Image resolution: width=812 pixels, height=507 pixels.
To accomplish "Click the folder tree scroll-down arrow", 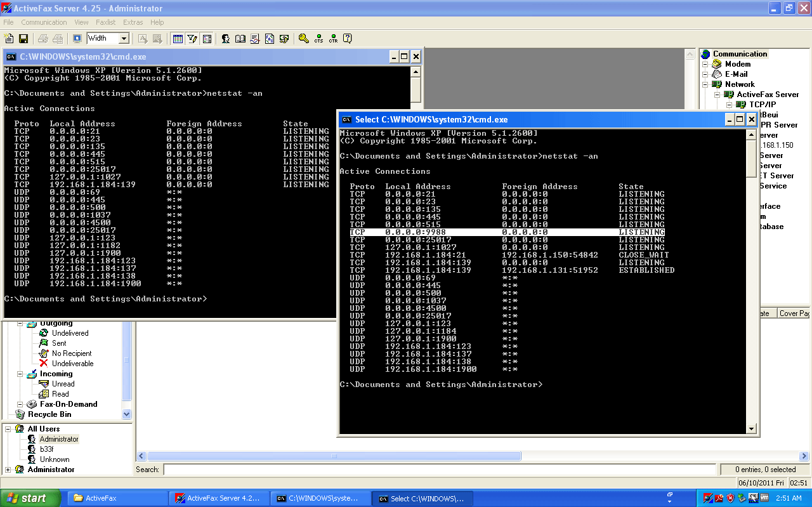I will [x=126, y=414].
